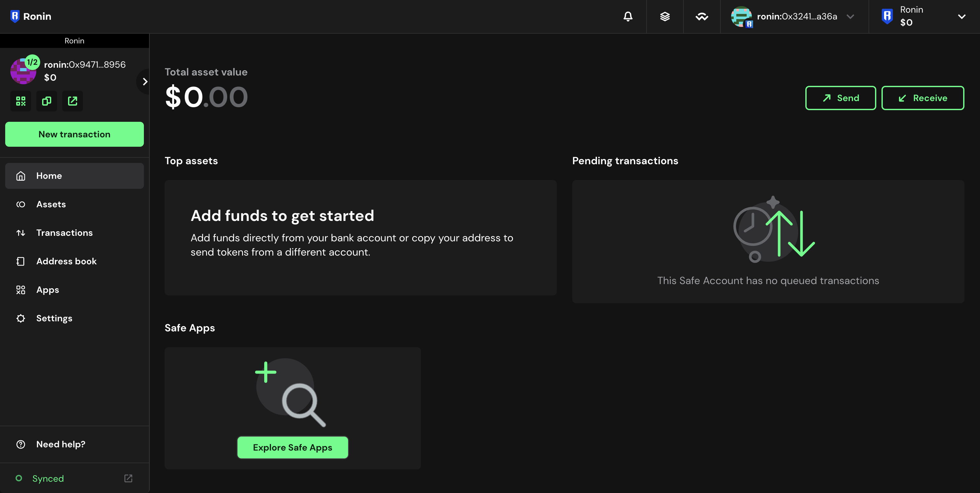Click Add funds to get started heading
Viewport: 980px width, 493px height.
point(282,216)
